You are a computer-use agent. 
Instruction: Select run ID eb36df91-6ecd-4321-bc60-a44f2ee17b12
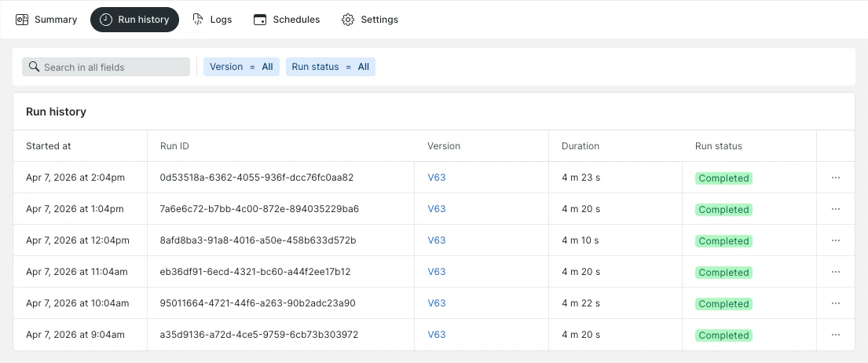click(255, 272)
